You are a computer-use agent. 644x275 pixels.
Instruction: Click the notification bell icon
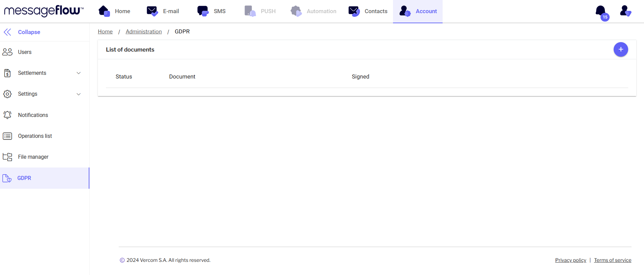coord(601,11)
